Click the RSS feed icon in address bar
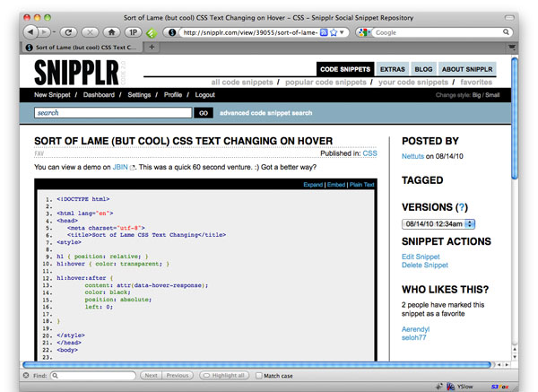The width and height of the screenshot is (538, 392). 324,32
